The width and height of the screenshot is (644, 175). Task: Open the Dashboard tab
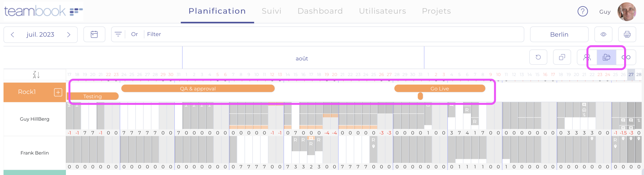[x=320, y=11]
